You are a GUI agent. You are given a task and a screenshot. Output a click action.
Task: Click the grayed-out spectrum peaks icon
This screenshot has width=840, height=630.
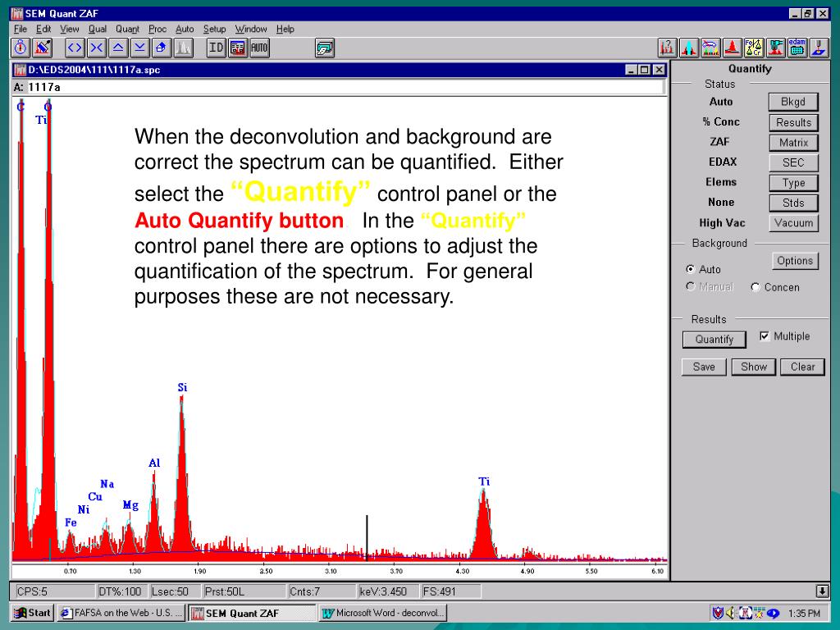(x=183, y=48)
